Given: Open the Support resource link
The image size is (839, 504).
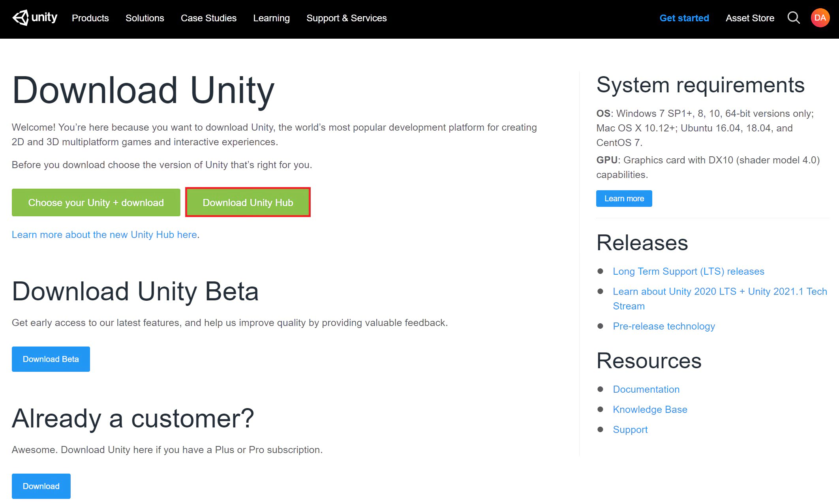Looking at the screenshot, I should point(630,430).
